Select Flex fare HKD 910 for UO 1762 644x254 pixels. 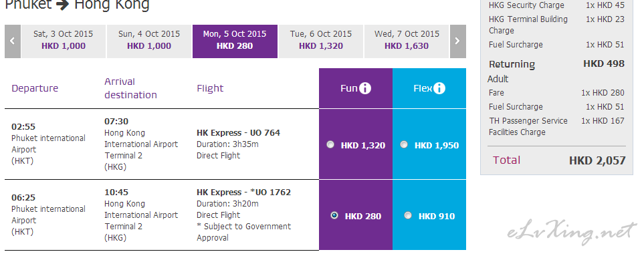click(x=408, y=215)
